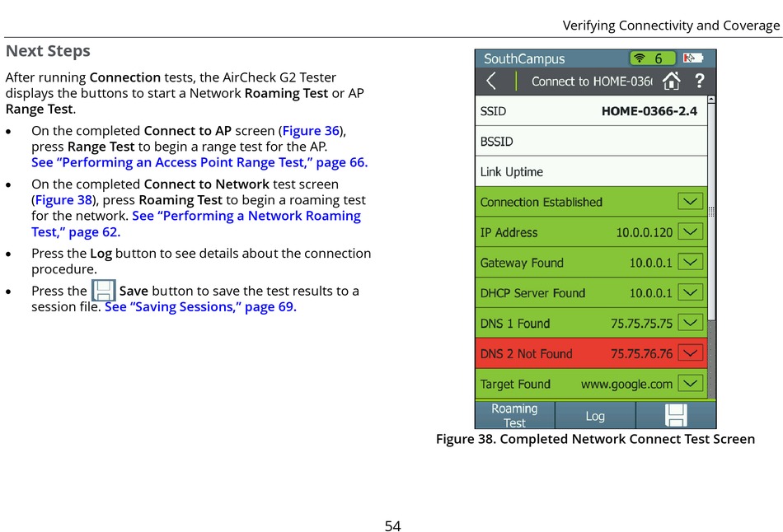Open the home screen icon
The height and width of the screenshot is (532, 783).
[671, 81]
